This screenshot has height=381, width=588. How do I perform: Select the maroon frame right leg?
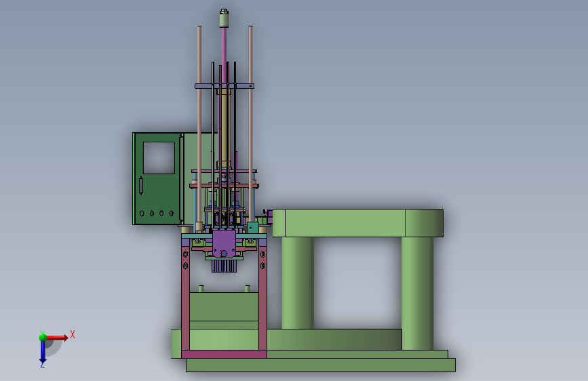coord(262,298)
